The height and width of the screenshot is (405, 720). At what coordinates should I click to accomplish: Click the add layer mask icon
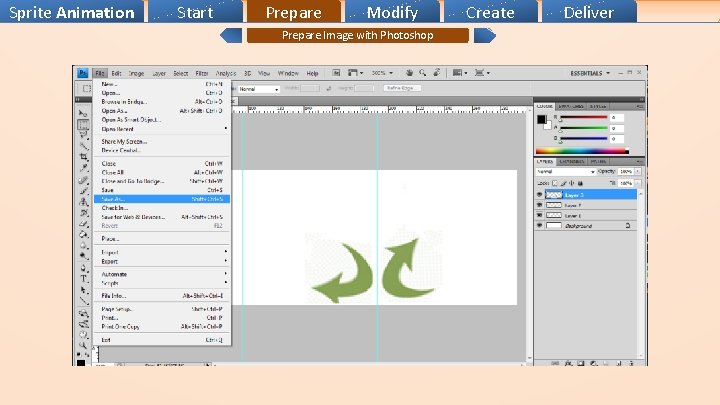pyautogui.click(x=581, y=363)
